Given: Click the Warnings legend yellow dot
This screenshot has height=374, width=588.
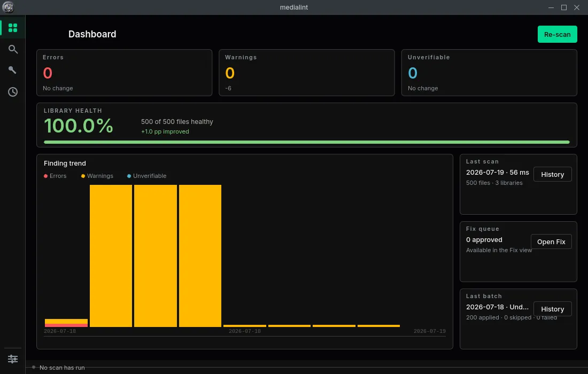Looking at the screenshot, I should (x=83, y=176).
